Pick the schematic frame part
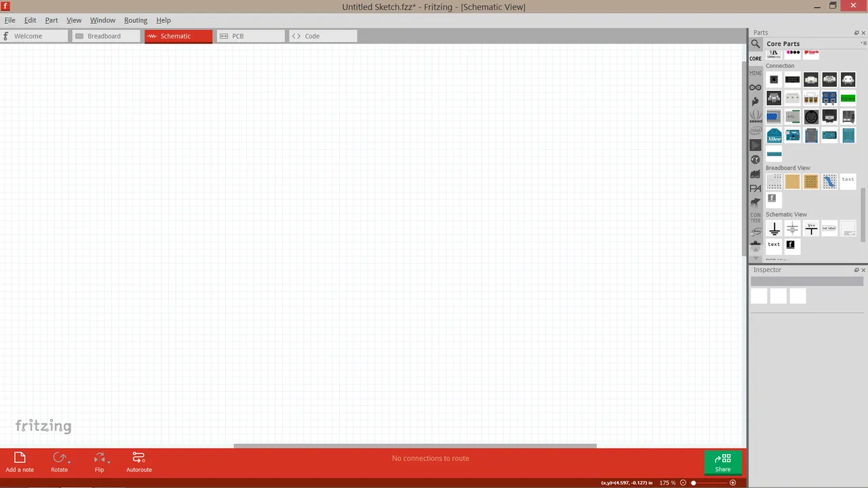 (x=848, y=229)
